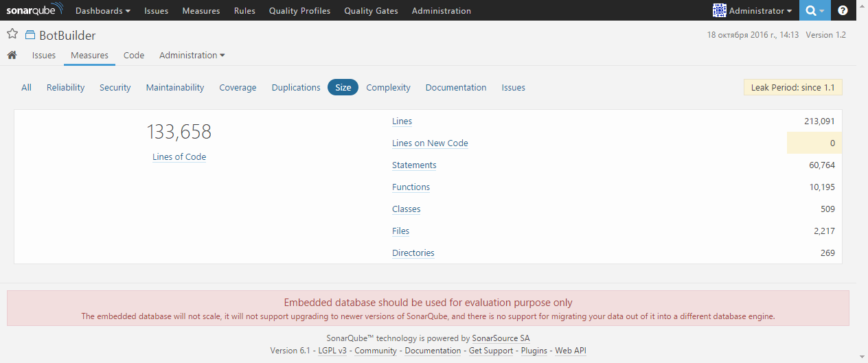Open Measures in the top navigation bar
Image resolution: width=868 pixels, height=363 pixels.
coord(201,11)
